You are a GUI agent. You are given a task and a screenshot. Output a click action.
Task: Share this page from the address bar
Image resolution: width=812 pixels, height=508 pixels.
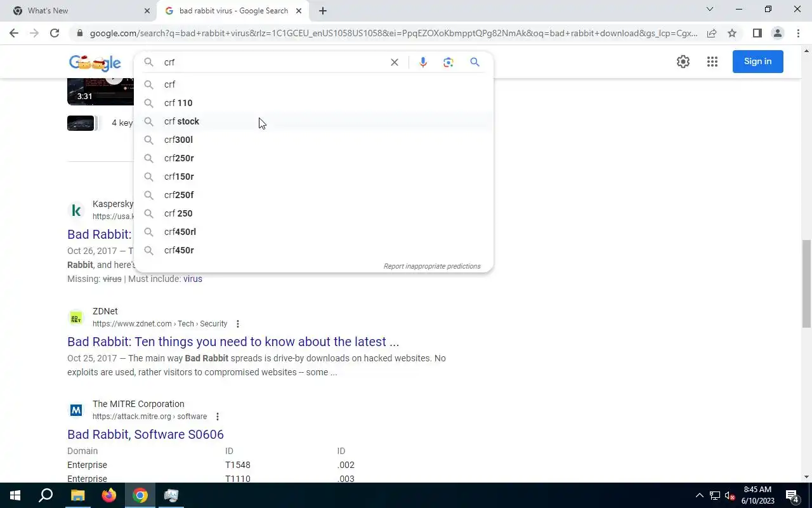tap(712, 33)
